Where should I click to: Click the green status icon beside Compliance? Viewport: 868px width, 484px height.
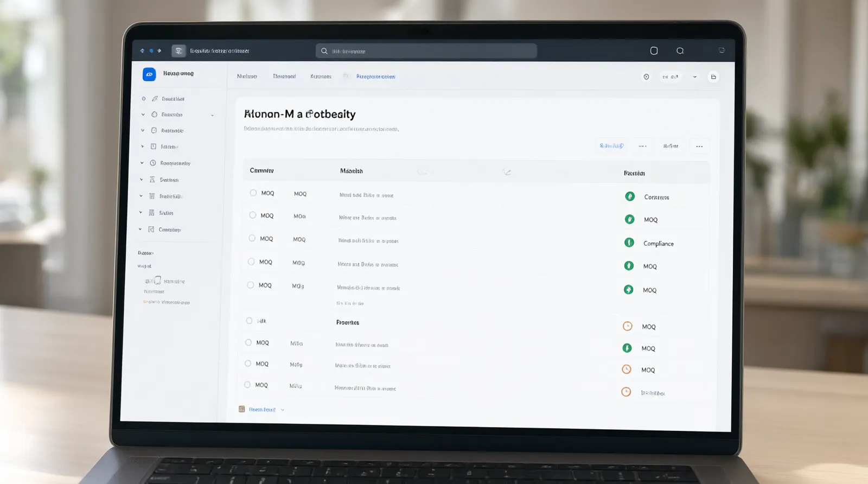point(629,243)
